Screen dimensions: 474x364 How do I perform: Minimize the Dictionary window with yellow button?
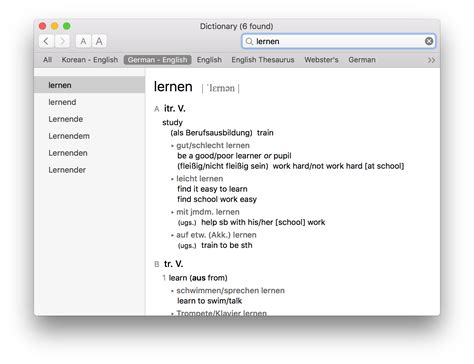55,26
